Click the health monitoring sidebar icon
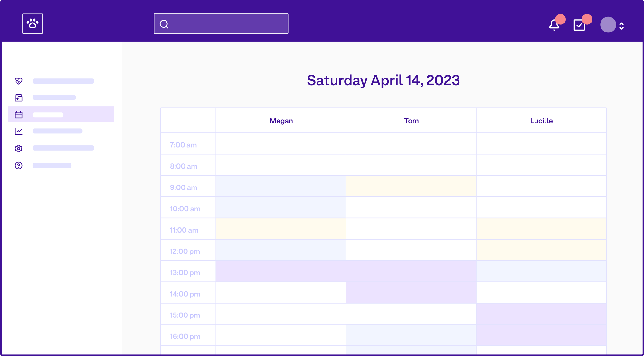Image resolution: width=644 pixels, height=356 pixels. pos(18,81)
